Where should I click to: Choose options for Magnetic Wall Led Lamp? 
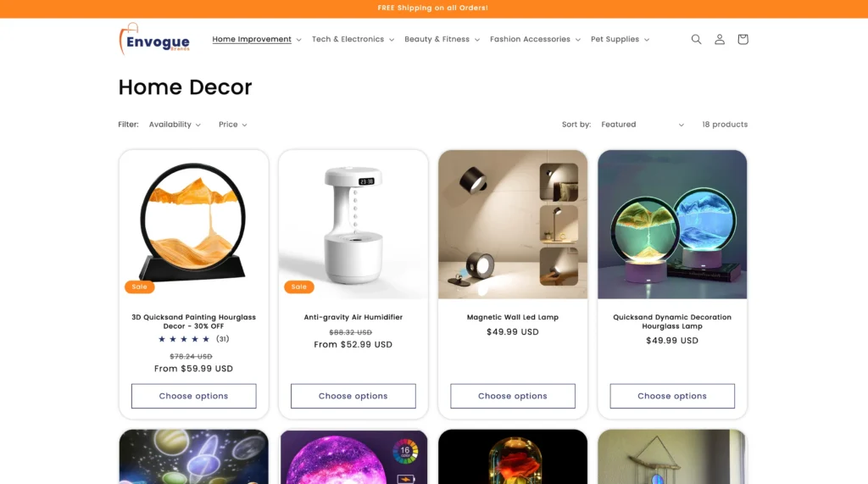point(513,396)
